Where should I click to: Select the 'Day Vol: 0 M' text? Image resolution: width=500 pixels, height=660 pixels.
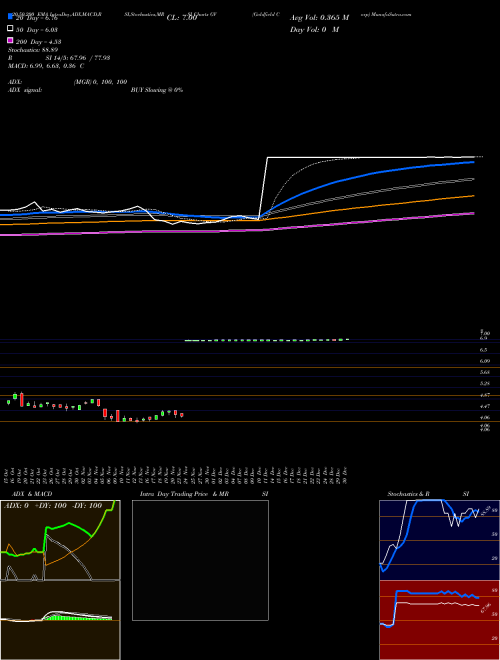(x=314, y=29)
